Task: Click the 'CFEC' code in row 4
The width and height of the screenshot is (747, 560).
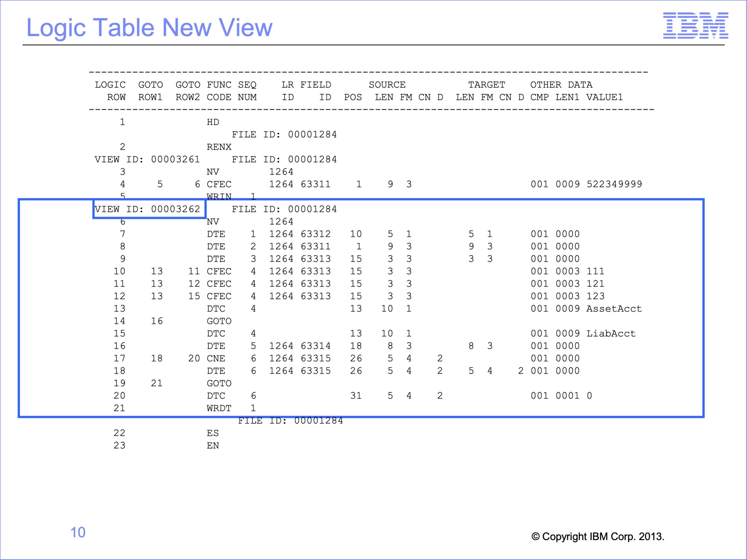Action: coord(219,184)
